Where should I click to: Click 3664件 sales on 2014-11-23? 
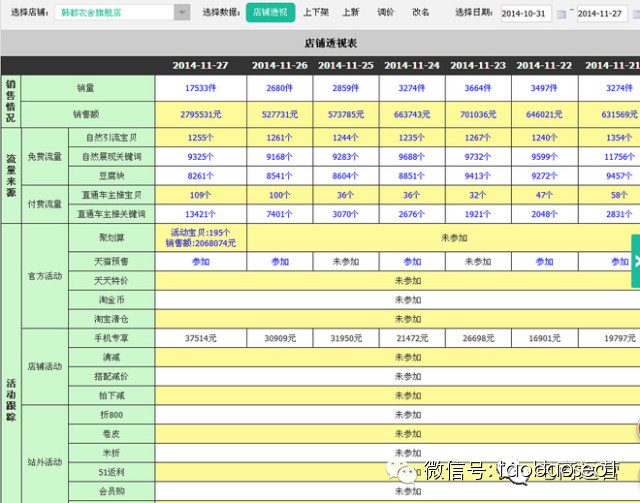click(x=478, y=88)
